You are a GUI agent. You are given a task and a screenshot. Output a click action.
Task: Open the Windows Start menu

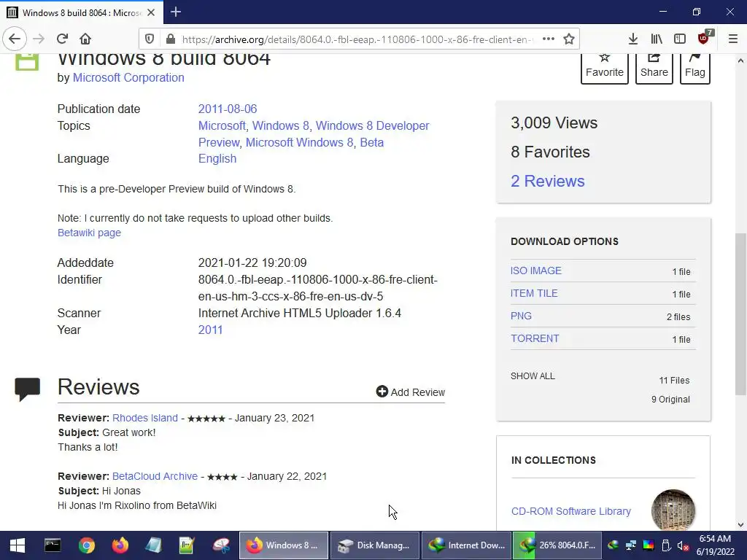coord(18,545)
